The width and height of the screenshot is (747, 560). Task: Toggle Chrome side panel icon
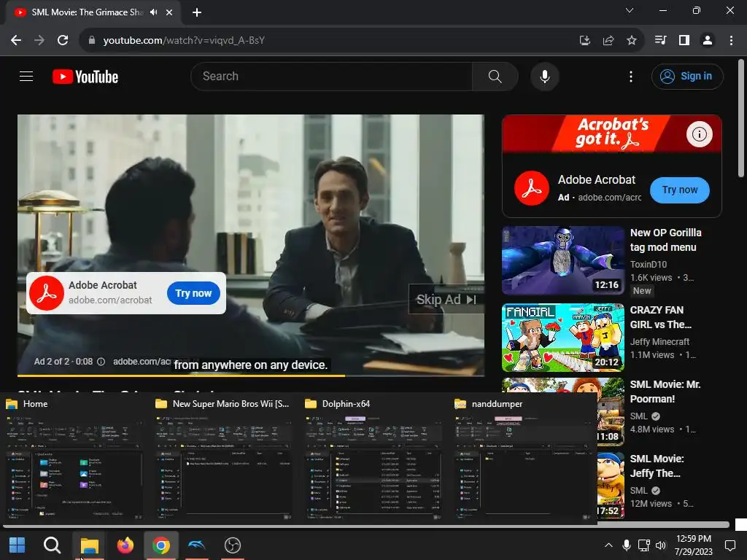click(684, 41)
